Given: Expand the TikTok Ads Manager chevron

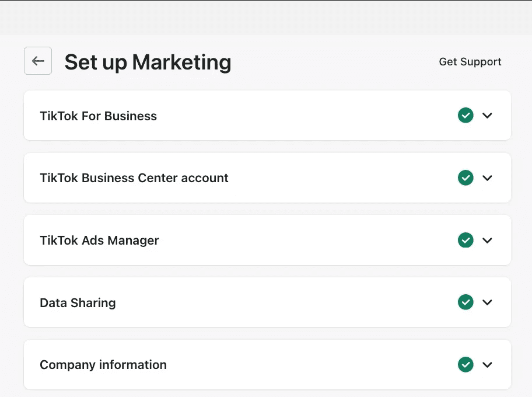Looking at the screenshot, I should (x=487, y=241).
